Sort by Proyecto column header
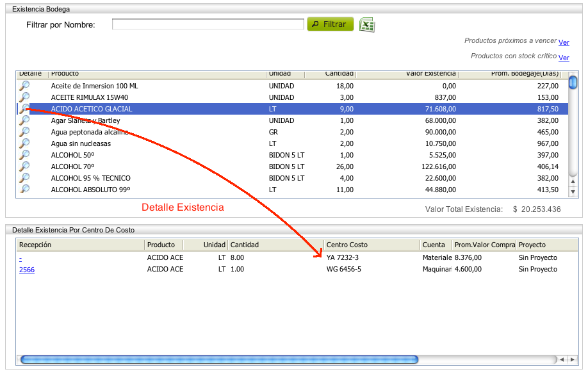This screenshot has height=374, width=588. pos(547,245)
